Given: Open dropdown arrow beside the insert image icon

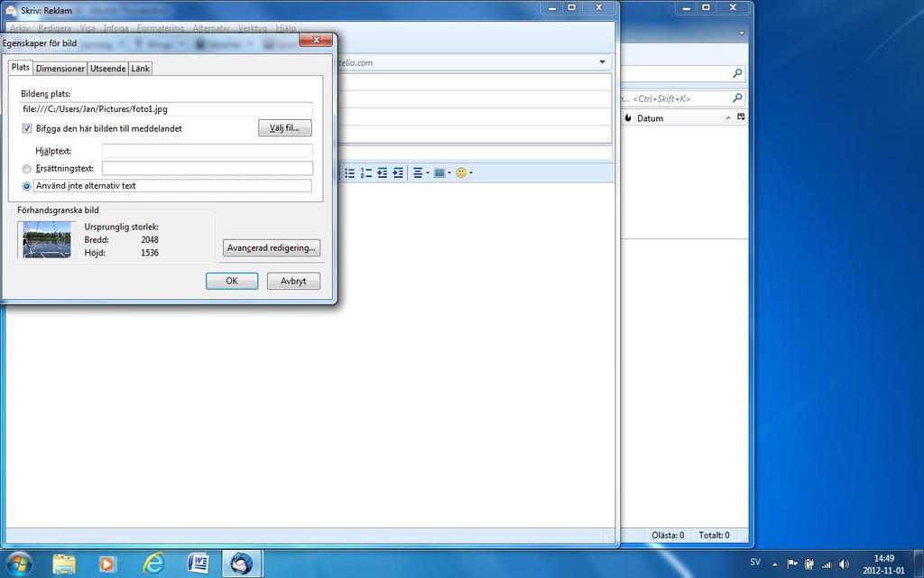Looking at the screenshot, I should click(x=449, y=172).
